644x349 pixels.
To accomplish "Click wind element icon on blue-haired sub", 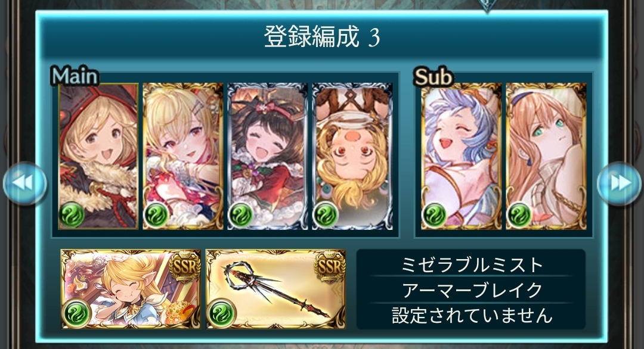I will click(435, 215).
